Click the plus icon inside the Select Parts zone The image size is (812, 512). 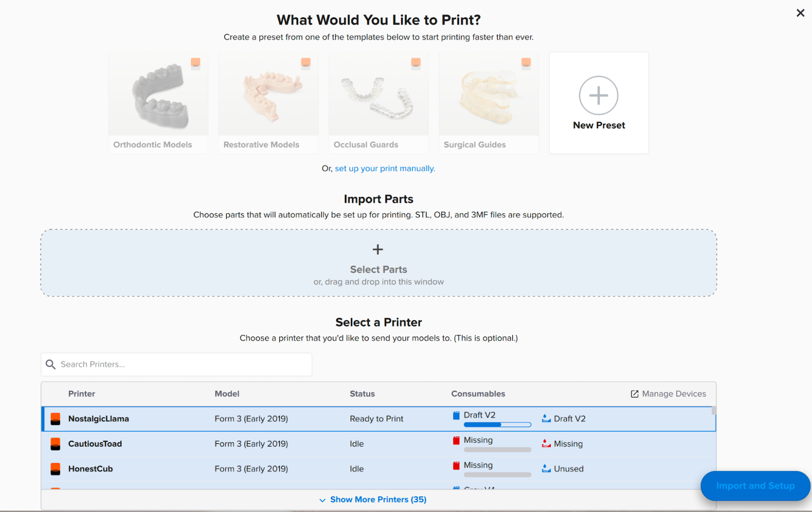pos(378,249)
